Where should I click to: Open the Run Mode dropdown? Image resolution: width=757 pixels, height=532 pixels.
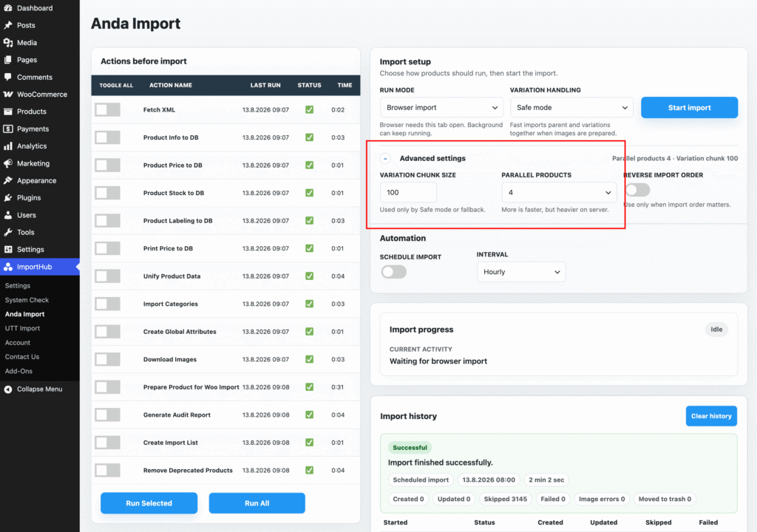441,107
